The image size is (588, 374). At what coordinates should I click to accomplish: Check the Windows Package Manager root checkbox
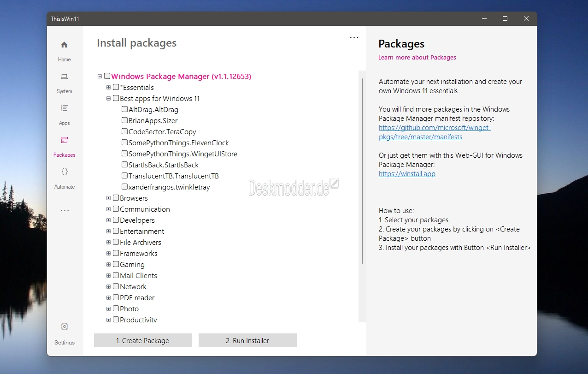(107, 76)
